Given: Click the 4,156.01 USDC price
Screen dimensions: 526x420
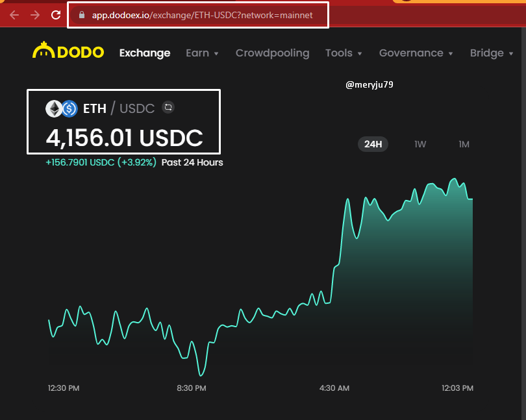Looking at the screenshot, I should click(x=125, y=138).
